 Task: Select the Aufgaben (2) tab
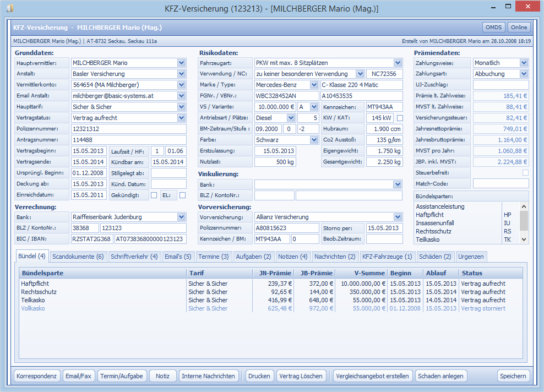[254, 257]
